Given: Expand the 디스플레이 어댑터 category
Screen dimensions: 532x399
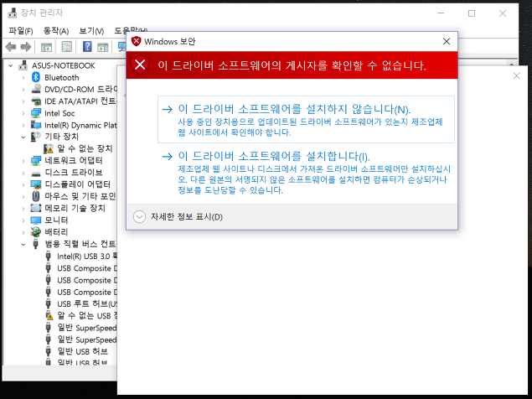Looking at the screenshot, I should (23, 184).
